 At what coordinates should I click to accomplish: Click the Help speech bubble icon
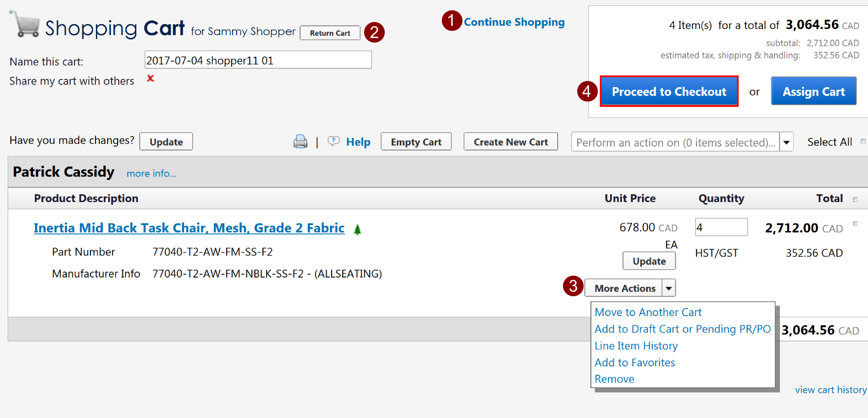click(x=333, y=141)
